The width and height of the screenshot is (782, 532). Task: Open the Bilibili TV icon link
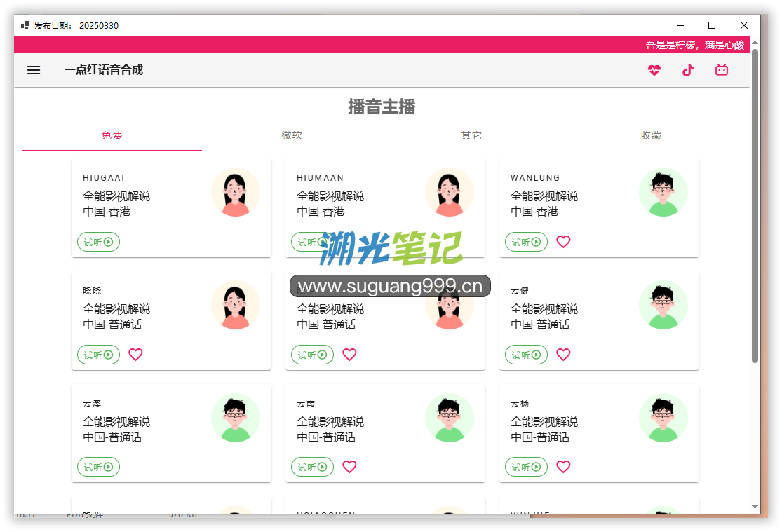tap(722, 70)
